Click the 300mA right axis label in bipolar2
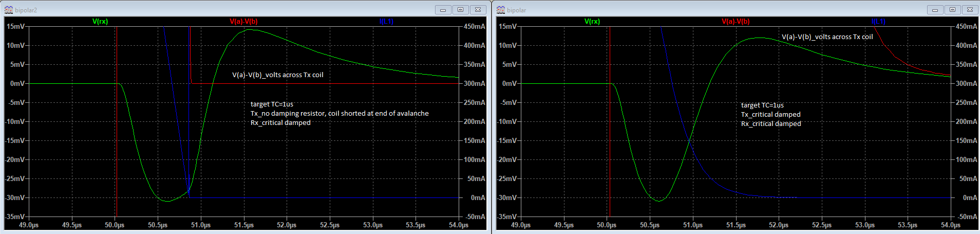980x234 pixels. tap(475, 83)
